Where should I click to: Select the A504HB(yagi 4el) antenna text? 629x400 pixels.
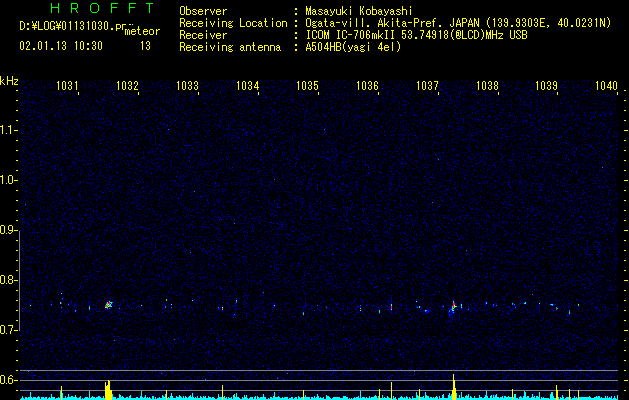pyautogui.click(x=353, y=47)
